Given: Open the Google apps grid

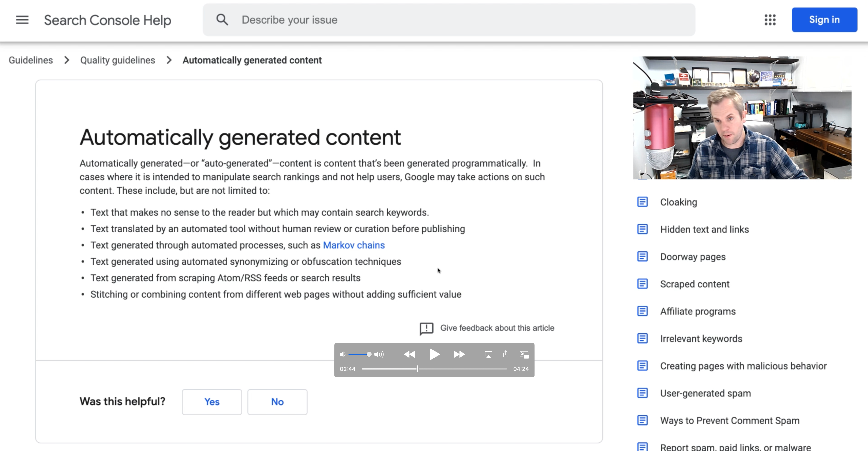Looking at the screenshot, I should (770, 20).
